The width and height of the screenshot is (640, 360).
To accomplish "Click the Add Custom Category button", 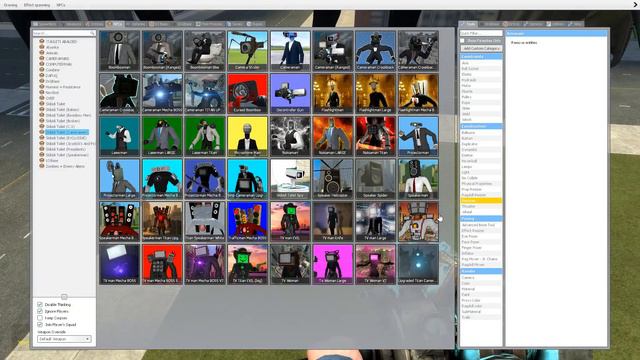I will coord(481,48).
